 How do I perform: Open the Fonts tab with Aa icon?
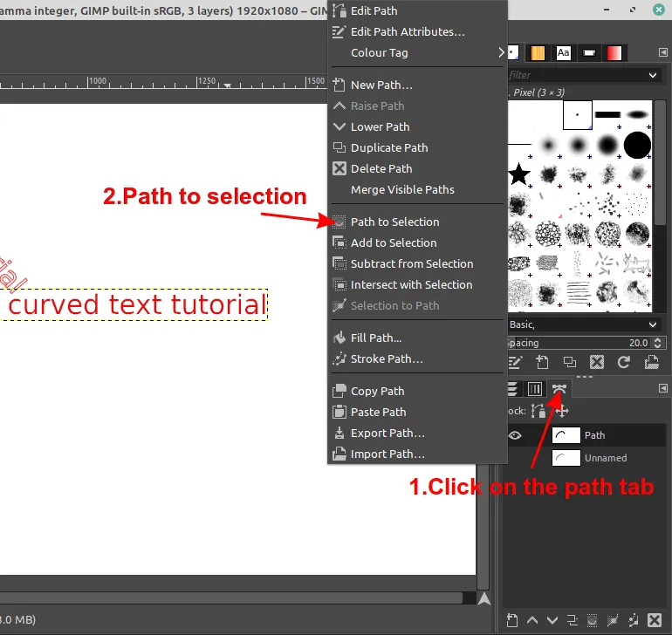564,53
